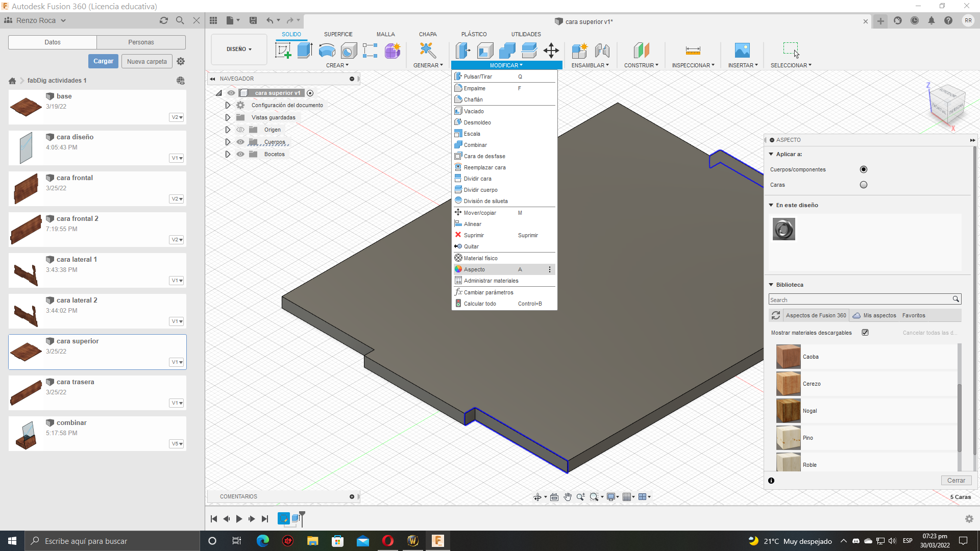Select the Press Pull toolbar icon
This screenshot has width=980, height=551.
tap(463, 51)
